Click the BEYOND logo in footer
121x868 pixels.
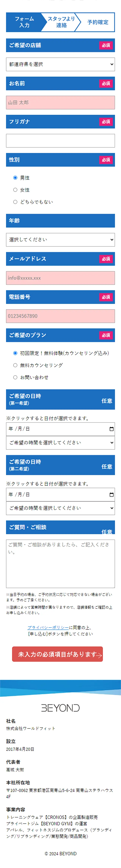(x=60, y=708)
